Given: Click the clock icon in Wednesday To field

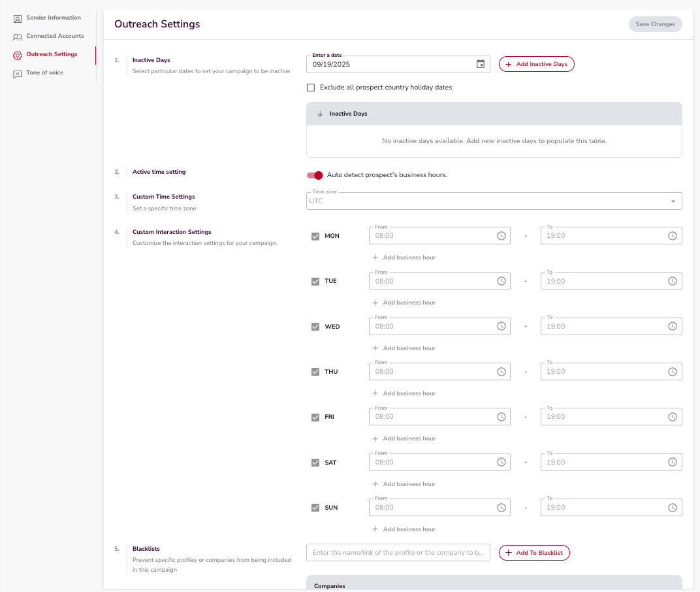Looking at the screenshot, I should [673, 326].
